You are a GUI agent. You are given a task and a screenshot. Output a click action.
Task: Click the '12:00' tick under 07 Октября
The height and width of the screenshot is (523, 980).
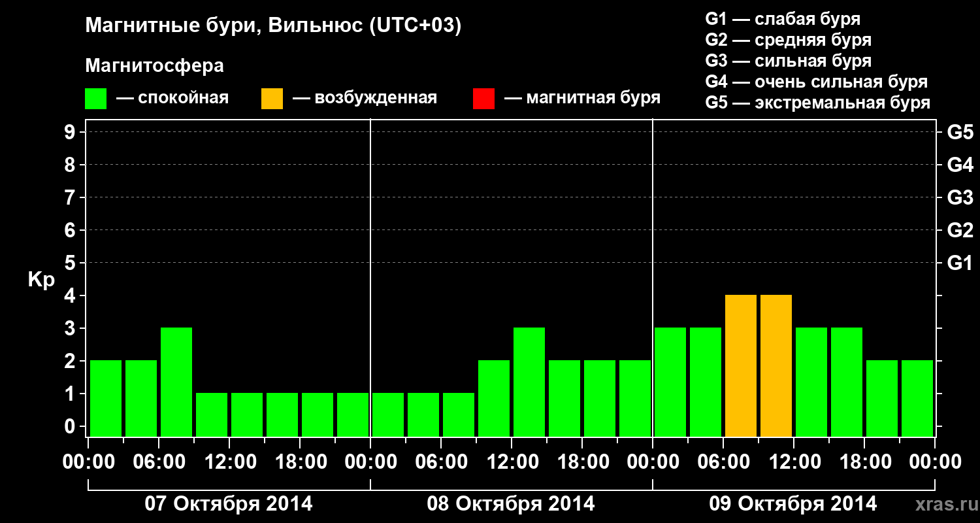coord(230,462)
